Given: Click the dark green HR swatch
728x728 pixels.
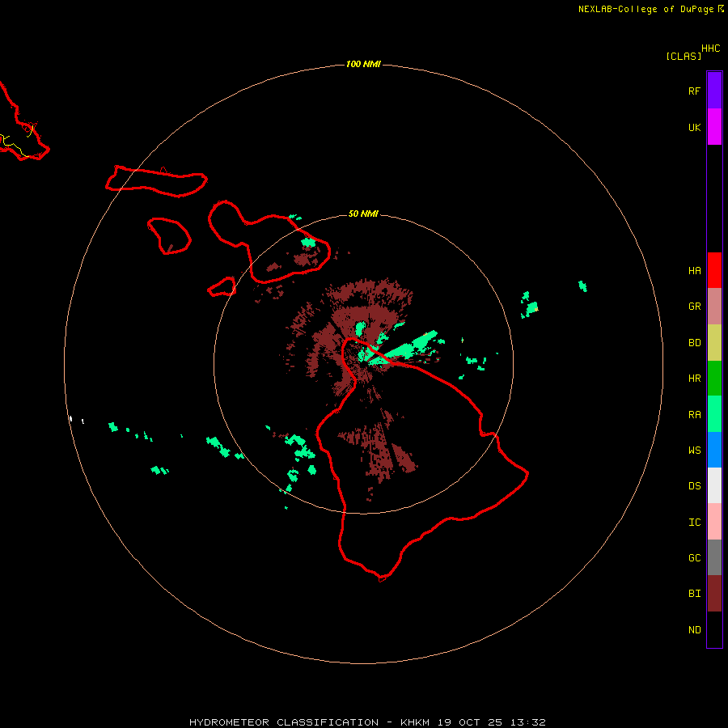Looking at the screenshot, I should click(x=714, y=379).
